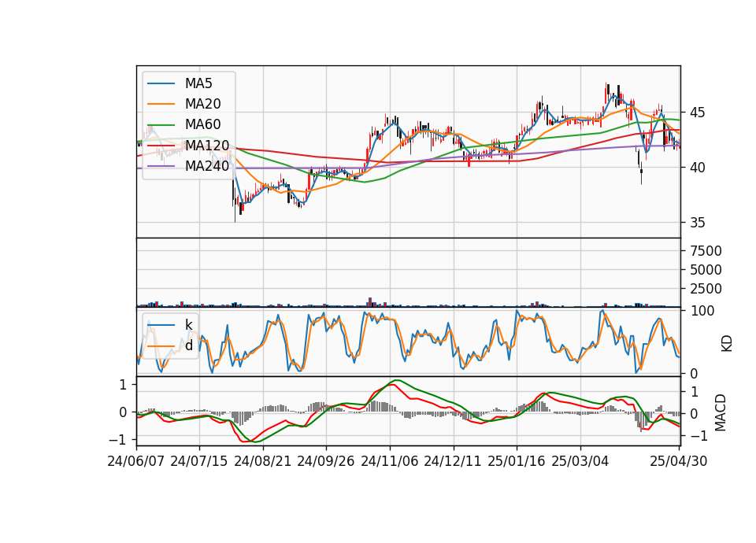Click the blue MA5 line swatch in legend
Screen dimensions: 756x543
[x=161, y=83]
